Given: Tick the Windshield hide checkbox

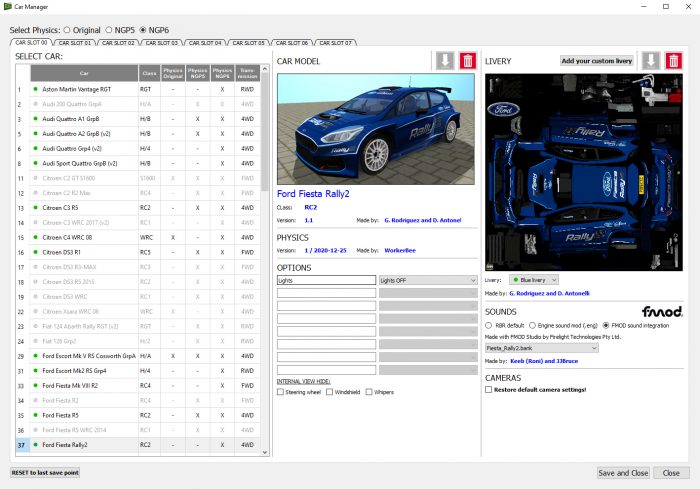Looking at the screenshot, I should click(x=329, y=392).
